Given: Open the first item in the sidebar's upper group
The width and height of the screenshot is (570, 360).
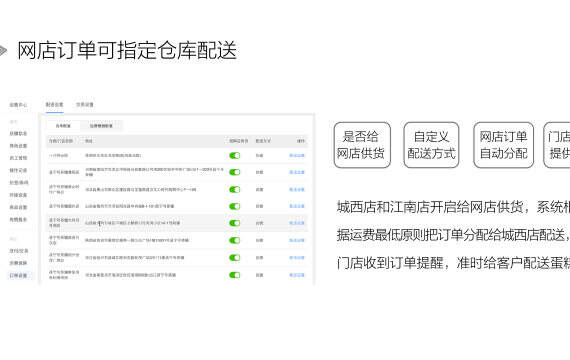Looking at the screenshot, I should click(x=18, y=133).
